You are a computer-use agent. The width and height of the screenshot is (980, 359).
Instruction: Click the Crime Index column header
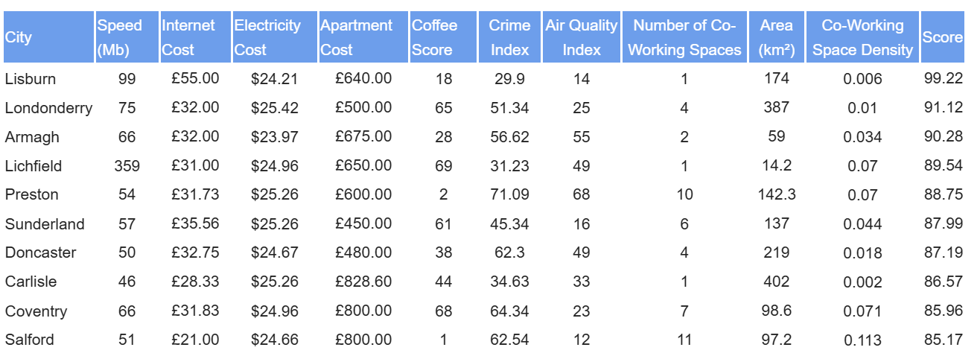(x=510, y=37)
